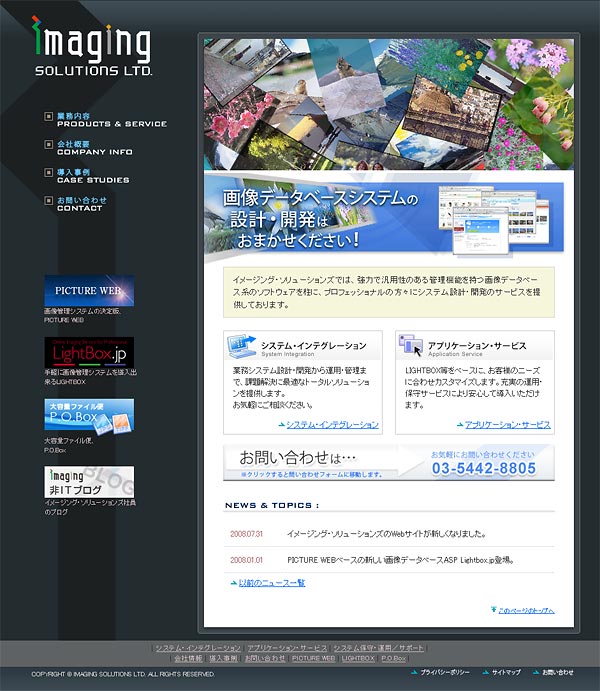Click the お問い合わせ contact banner with phone number
The image size is (600, 691).
click(388, 462)
